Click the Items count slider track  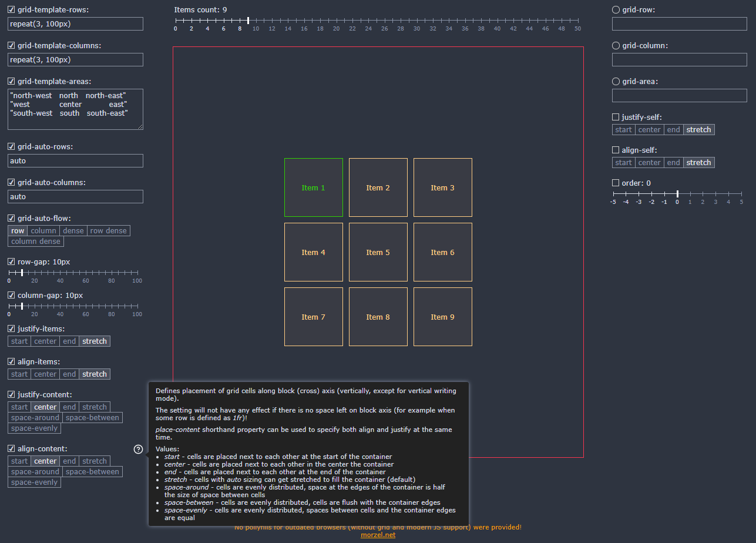pos(377,21)
